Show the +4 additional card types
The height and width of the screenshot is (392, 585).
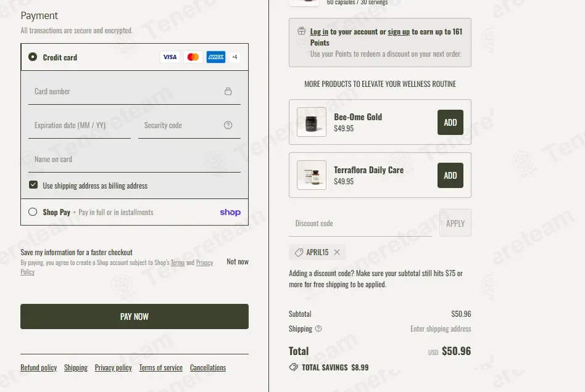234,57
